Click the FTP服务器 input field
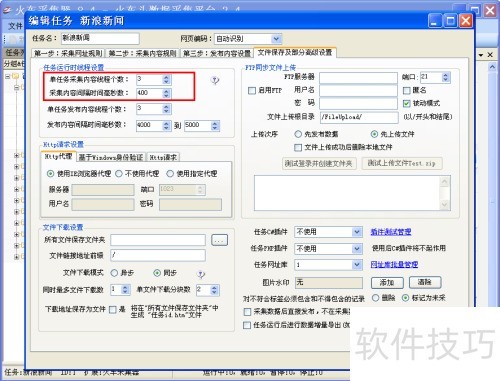The height and width of the screenshot is (381, 500). pyautogui.click(x=359, y=78)
